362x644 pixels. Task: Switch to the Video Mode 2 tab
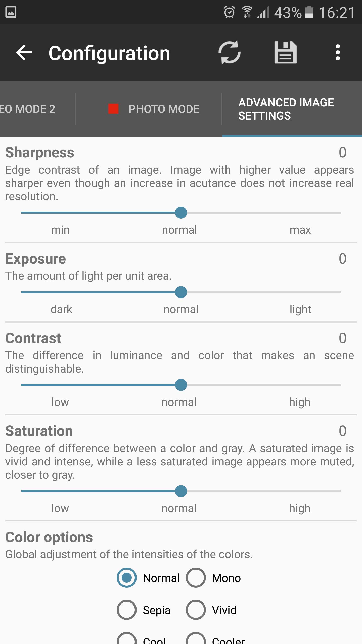pos(28,109)
